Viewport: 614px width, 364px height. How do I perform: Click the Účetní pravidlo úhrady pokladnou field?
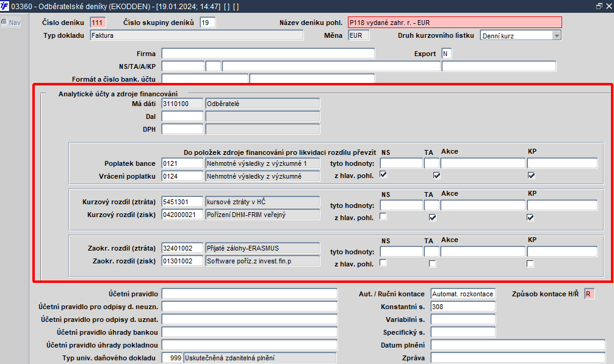click(x=250, y=345)
